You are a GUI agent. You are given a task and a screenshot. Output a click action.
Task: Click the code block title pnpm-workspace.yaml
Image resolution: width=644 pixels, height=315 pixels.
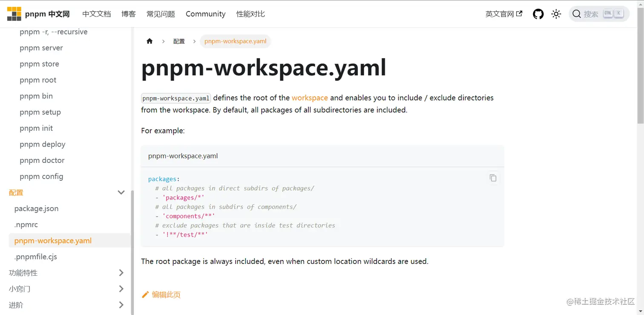coord(183,156)
